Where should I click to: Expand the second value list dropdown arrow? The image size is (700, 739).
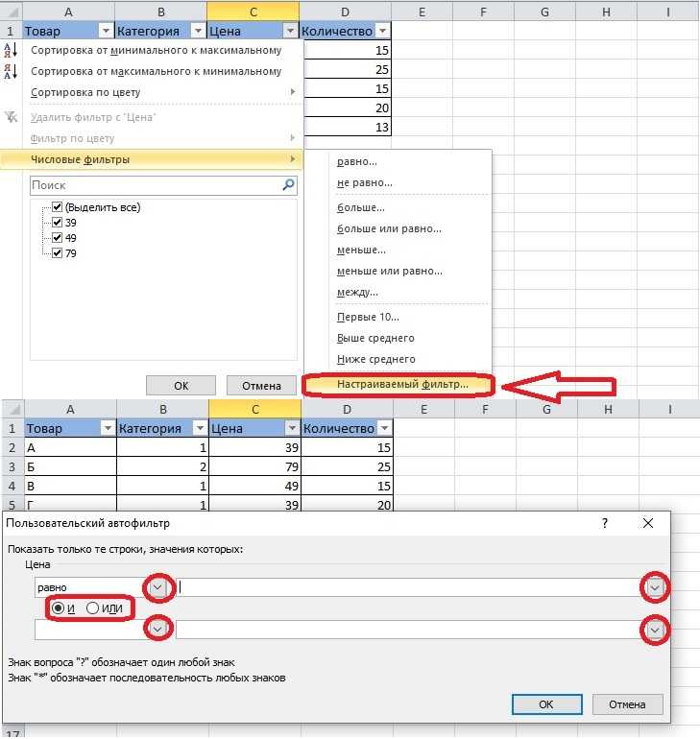point(655,630)
